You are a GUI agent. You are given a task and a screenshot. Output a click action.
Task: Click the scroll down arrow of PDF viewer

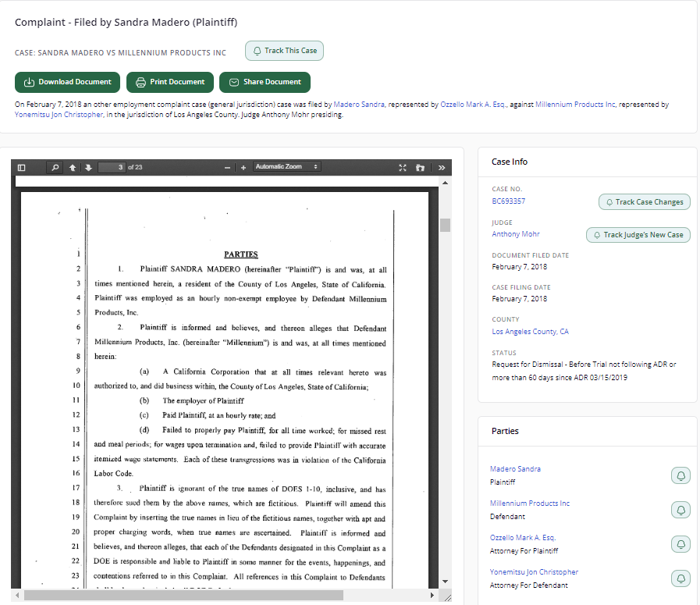click(x=445, y=582)
